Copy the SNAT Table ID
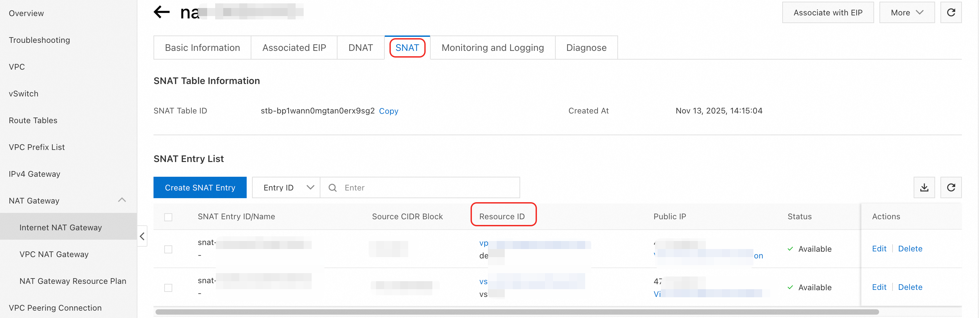 point(388,111)
